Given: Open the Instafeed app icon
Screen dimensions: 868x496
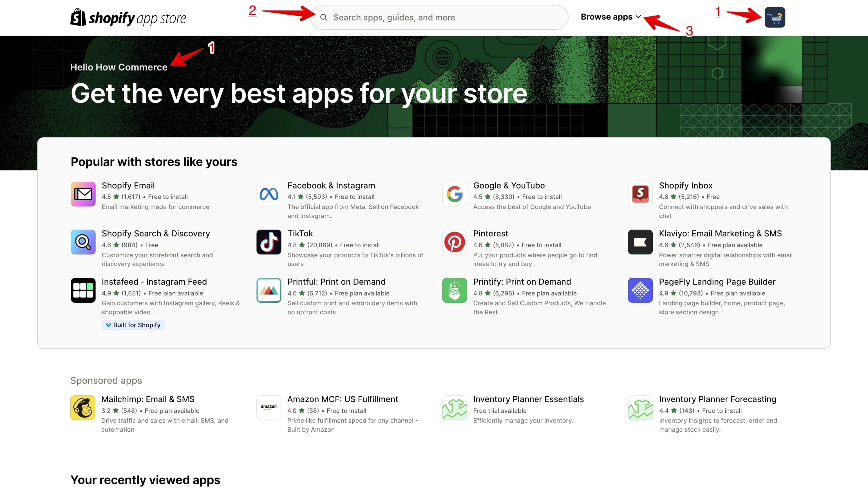Looking at the screenshot, I should tap(83, 290).
